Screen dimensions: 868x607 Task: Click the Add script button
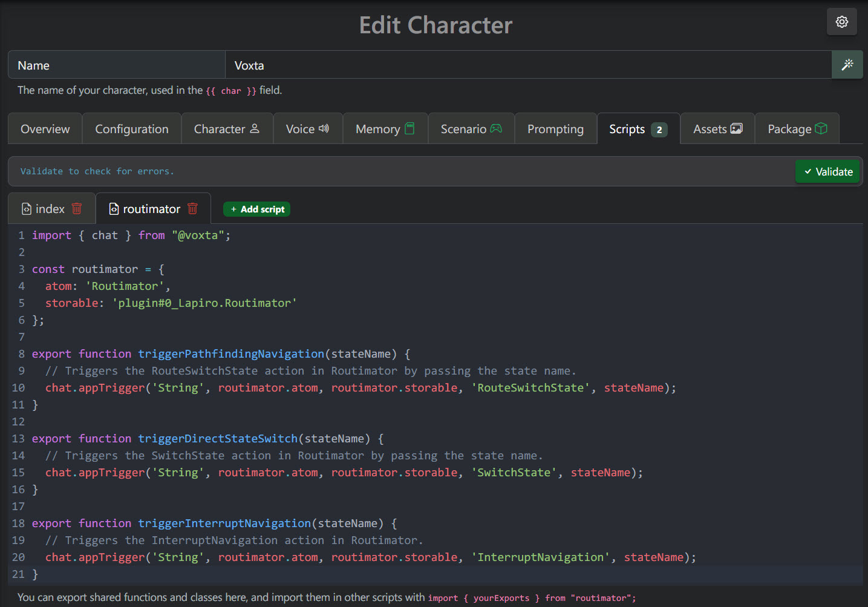[x=257, y=209]
